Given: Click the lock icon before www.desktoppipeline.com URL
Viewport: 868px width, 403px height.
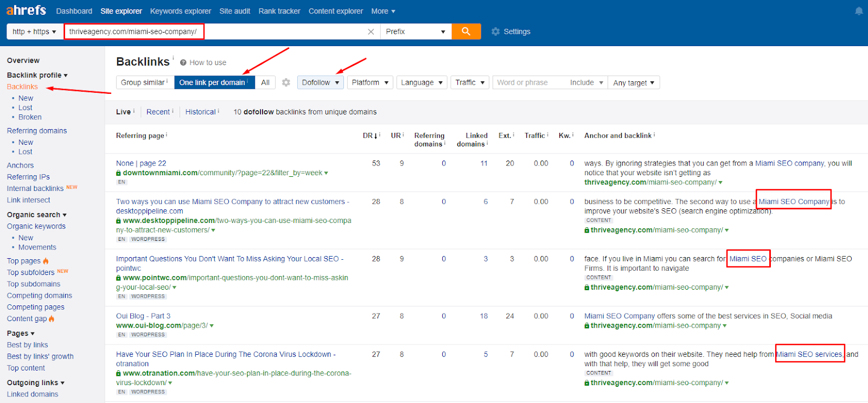Looking at the screenshot, I should click(x=118, y=221).
